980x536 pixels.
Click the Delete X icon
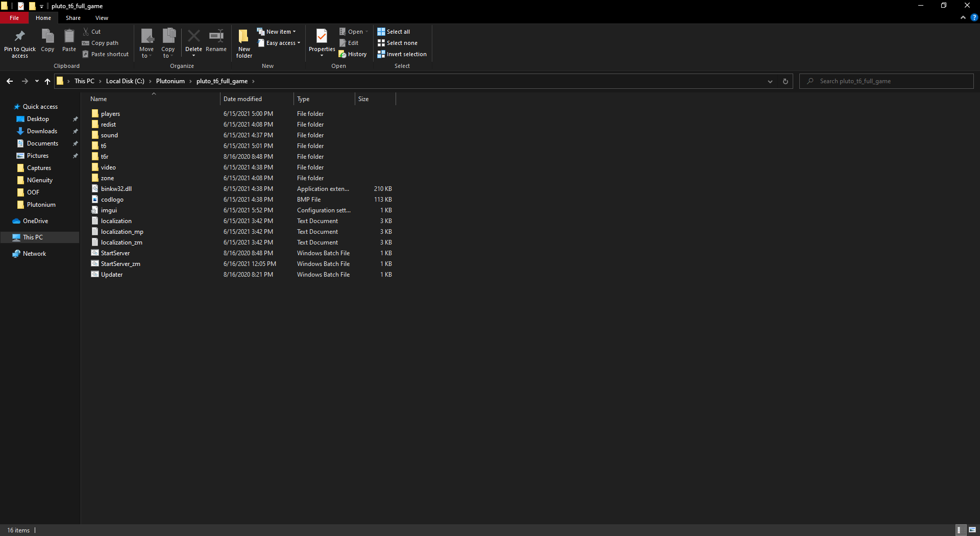193,36
